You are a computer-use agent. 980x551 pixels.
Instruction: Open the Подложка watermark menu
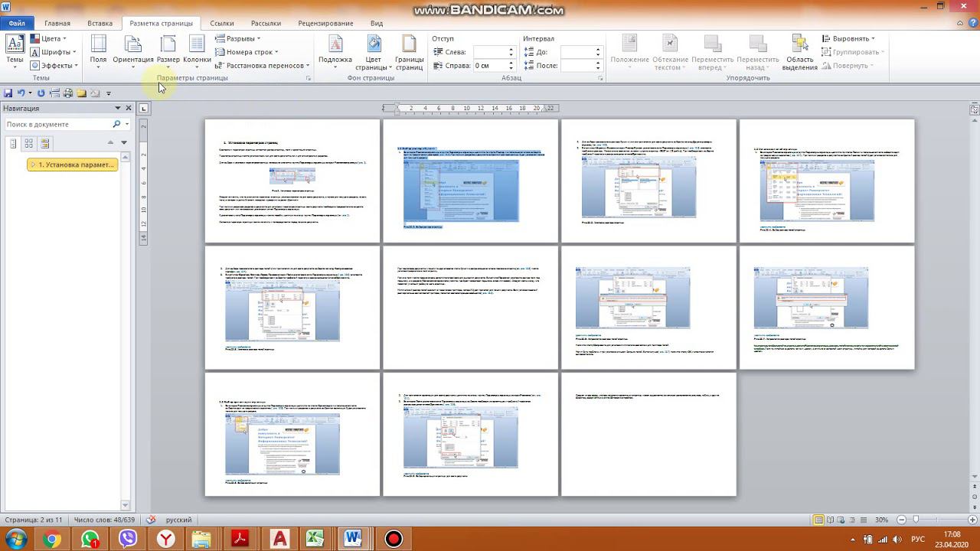[x=335, y=51]
